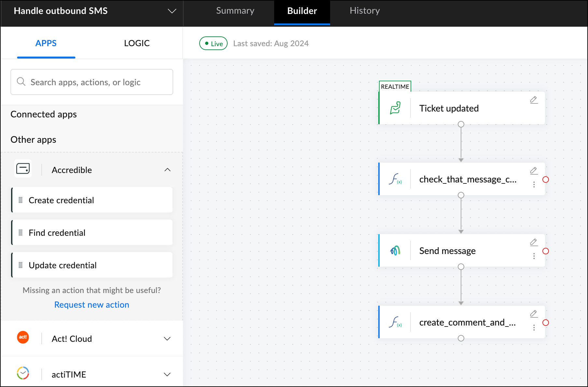Edit the Ticket updated step
588x387 pixels.
tap(534, 100)
